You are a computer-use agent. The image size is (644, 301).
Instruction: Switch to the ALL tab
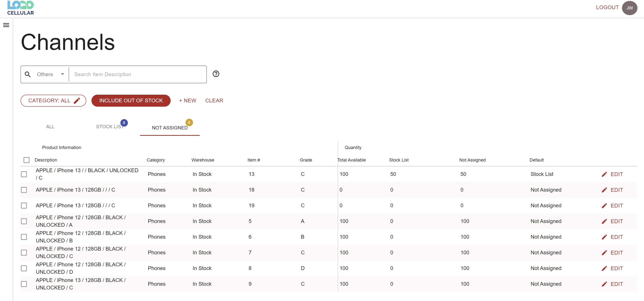click(x=50, y=127)
